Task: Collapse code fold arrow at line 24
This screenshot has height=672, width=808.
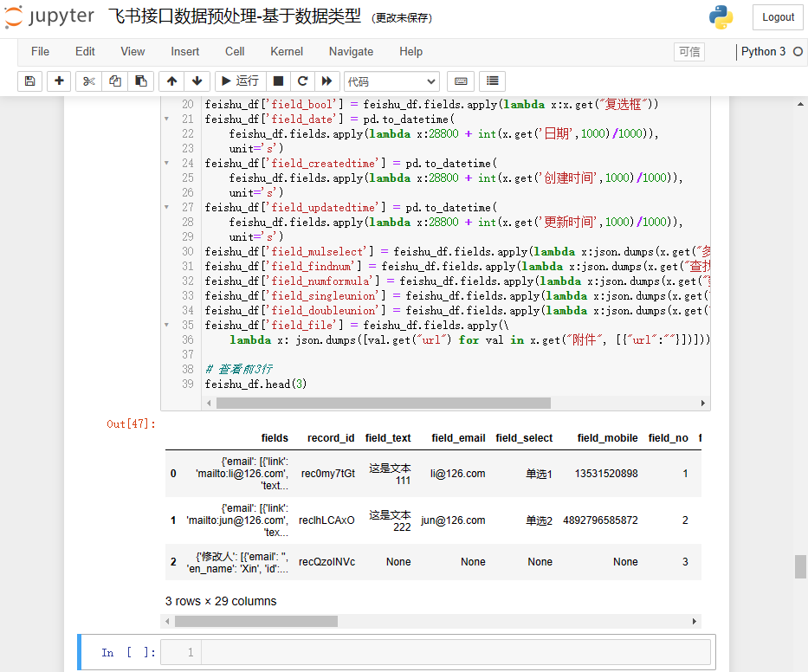Action: point(166,164)
